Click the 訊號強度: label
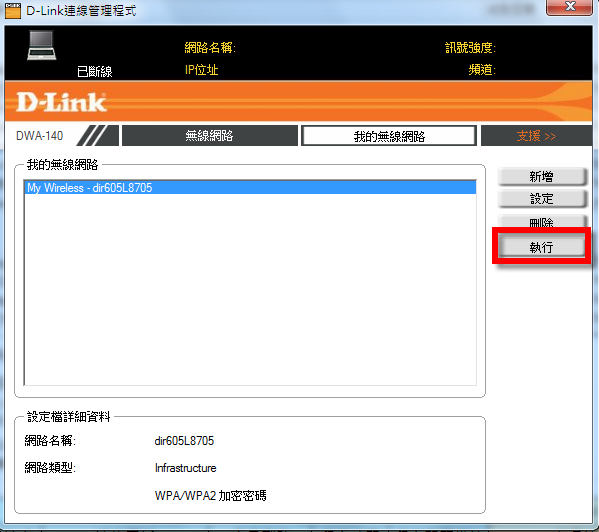Viewport: 599px width, 532px height. pyautogui.click(x=470, y=48)
